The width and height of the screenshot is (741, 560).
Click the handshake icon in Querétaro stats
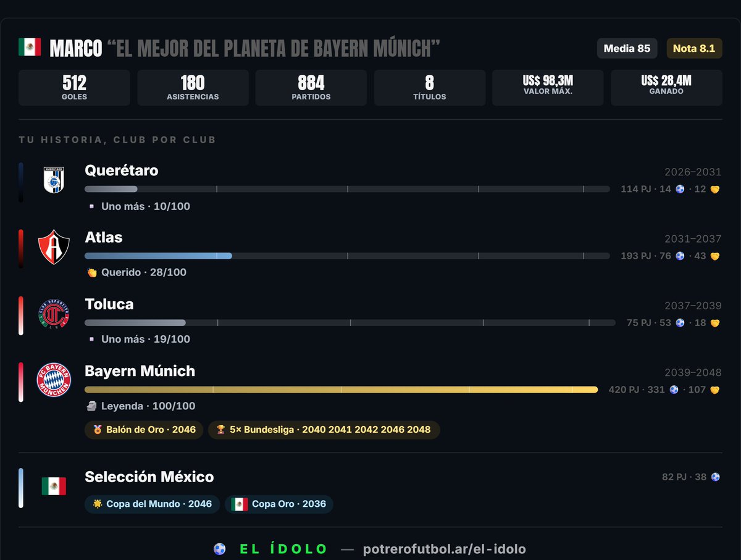(x=715, y=189)
